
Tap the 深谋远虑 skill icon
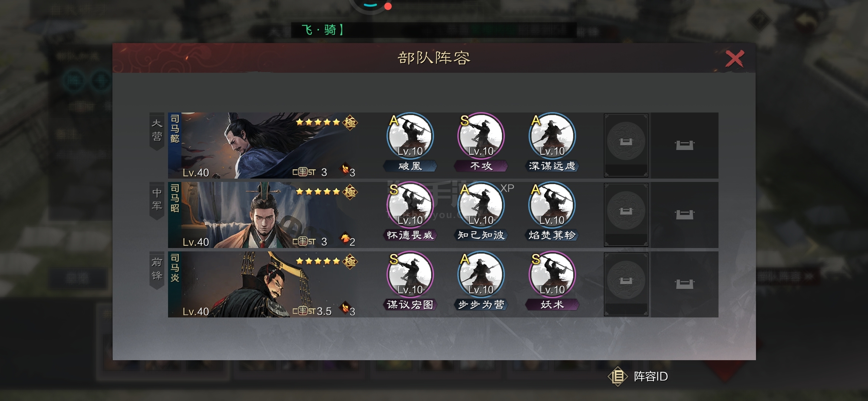[x=552, y=136]
